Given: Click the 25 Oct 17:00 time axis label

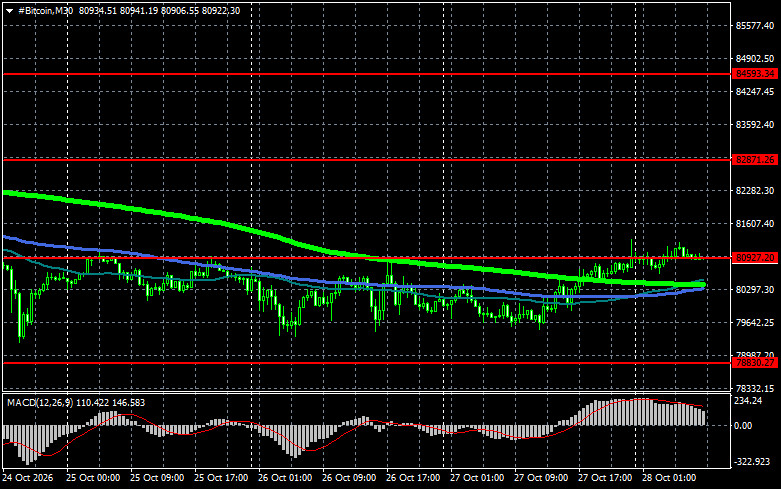Looking at the screenshot, I should click(x=221, y=478).
